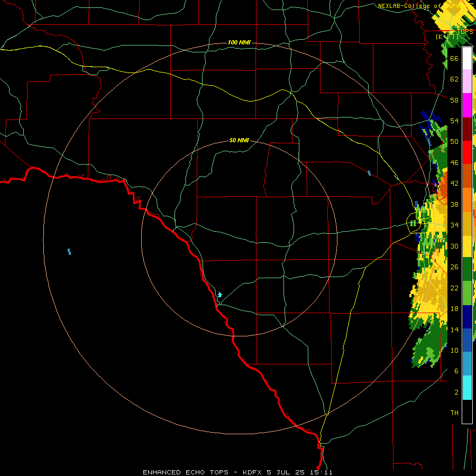Click the legend value "58"
This screenshot has height=476, width=476.
(454, 100)
